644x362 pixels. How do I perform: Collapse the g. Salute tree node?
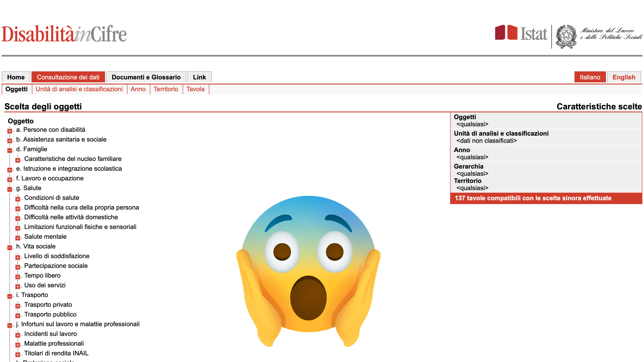point(10,189)
